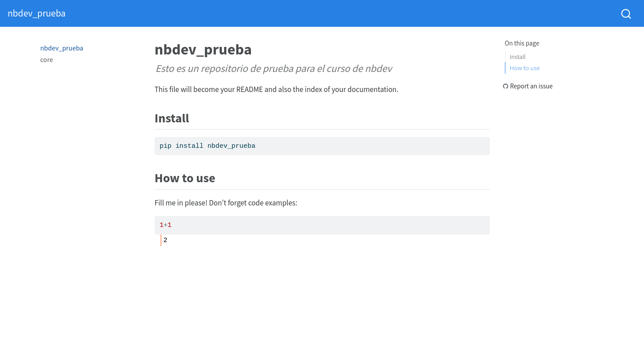Click the main nbdev_prueba page heading
Image resolution: width=644 pixels, height=364 pixels.
(203, 50)
